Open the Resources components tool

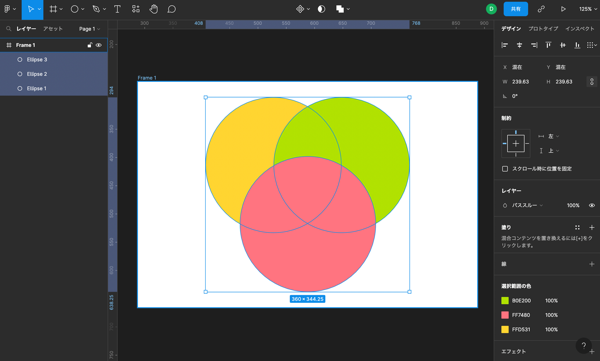click(x=135, y=9)
